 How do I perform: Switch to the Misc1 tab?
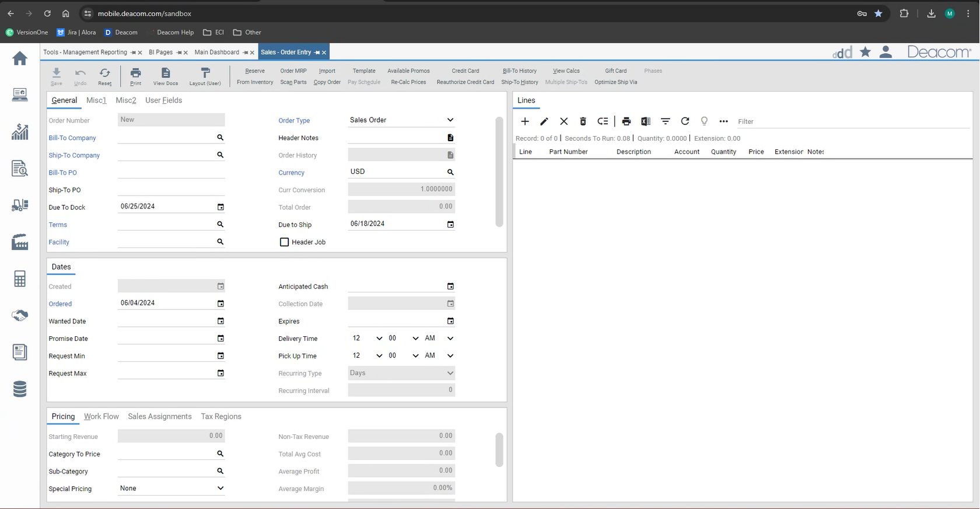point(96,100)
